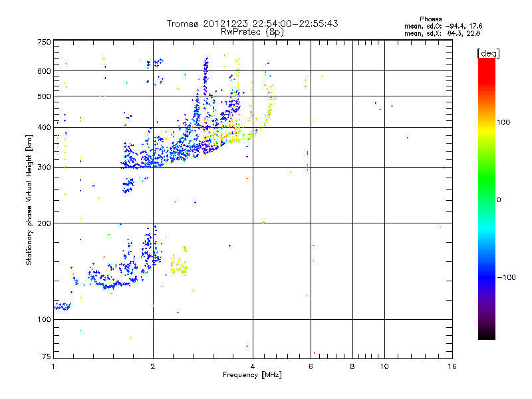The image size is (532, 399).
Task: Click the phase colorbar gradient
Action: [x=487, y=198]
